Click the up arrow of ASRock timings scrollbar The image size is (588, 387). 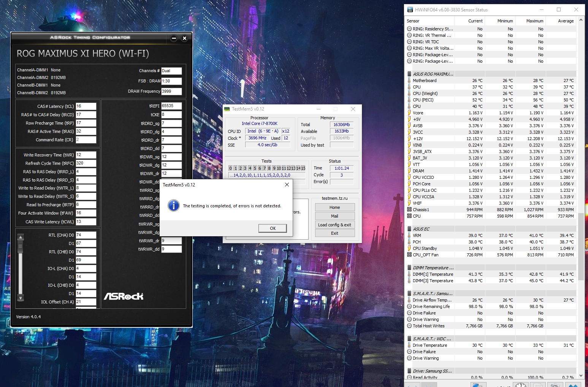click(21, 237)
